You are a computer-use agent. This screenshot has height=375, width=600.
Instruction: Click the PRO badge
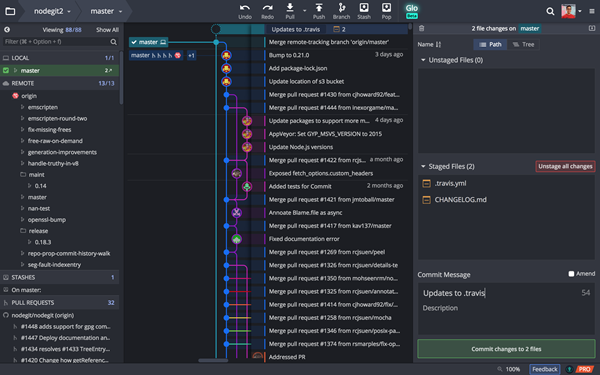point(584,369)
